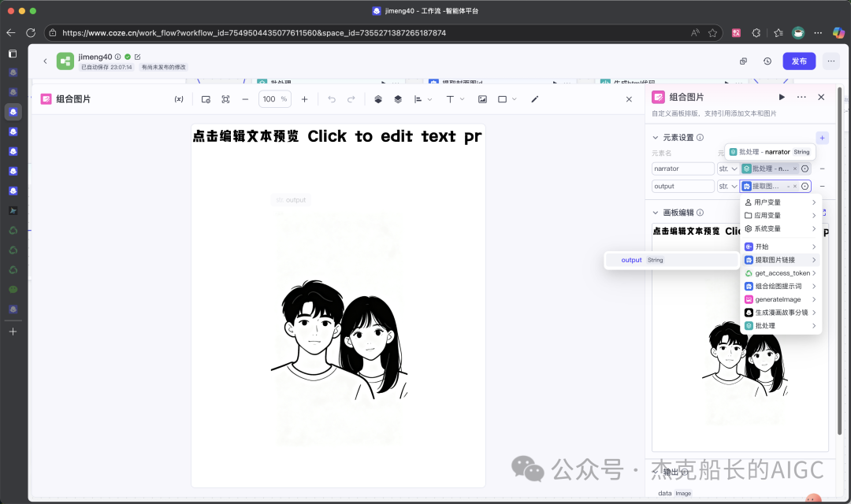The image size is (851, 504).
Task: Open the variables (x) tool in canvas toolbar
Action: click(179, 99)
